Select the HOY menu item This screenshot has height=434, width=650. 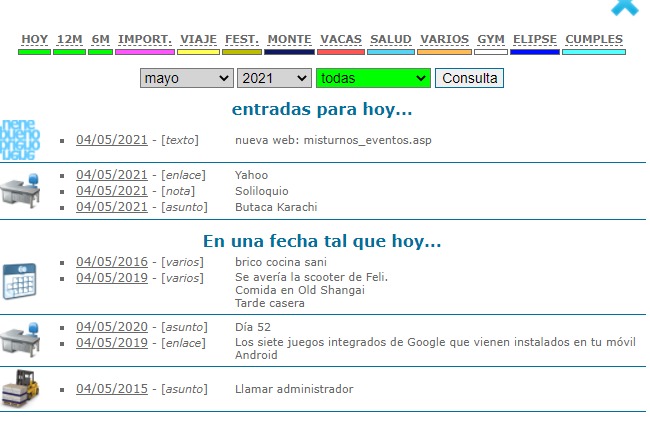click(x=35, y=40)
